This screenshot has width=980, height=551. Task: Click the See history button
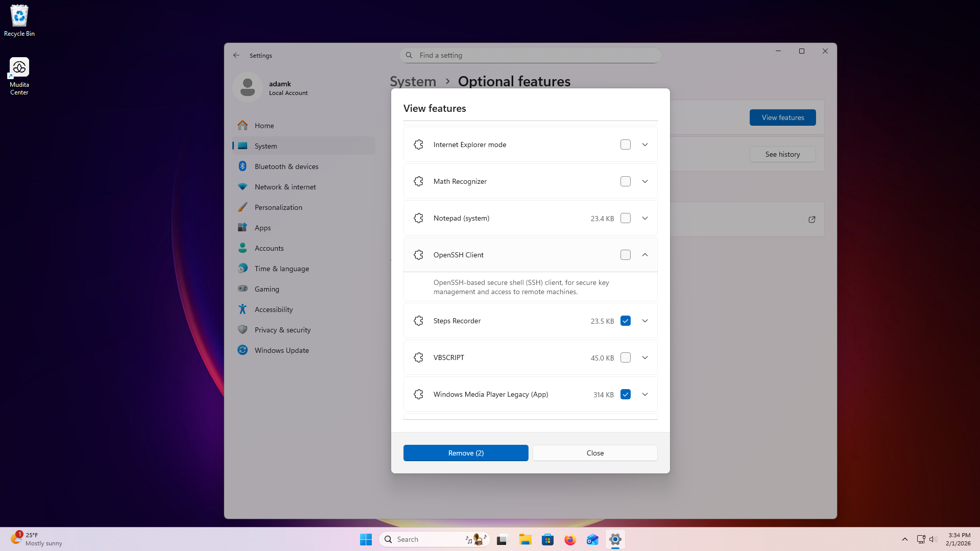783,154
